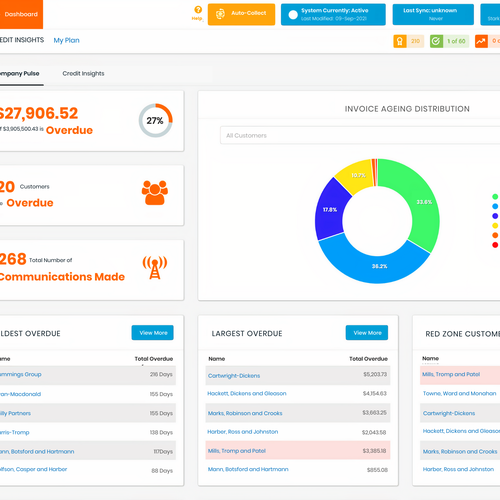Click the Last Sync unknown button
500x500 pixels.
[x=433, y=14]
